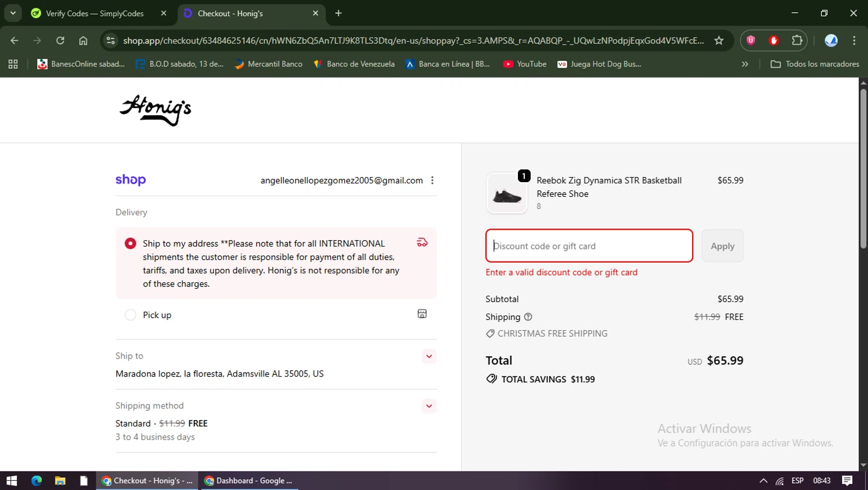Open the Chrome profile avatar
Viewport: 868px width, 490px height.
[x=831, y=40]
